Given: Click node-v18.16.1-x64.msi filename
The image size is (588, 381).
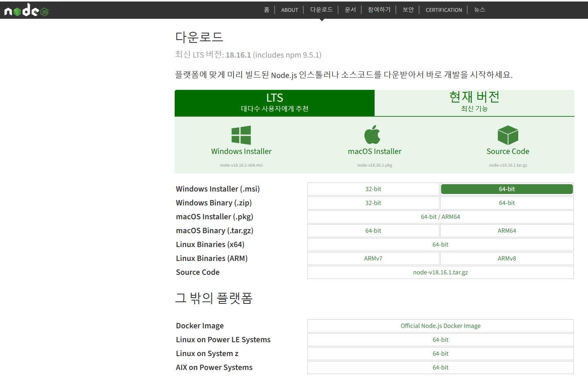Looking at the screenshot, I should pyautogui.click(x=241, y=165).
